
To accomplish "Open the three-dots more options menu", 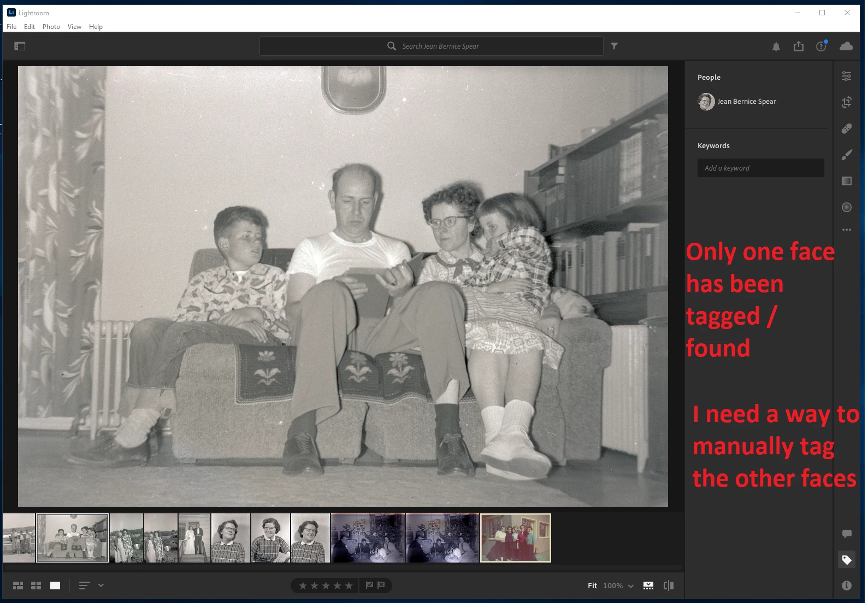I will [x=846, y=230].
